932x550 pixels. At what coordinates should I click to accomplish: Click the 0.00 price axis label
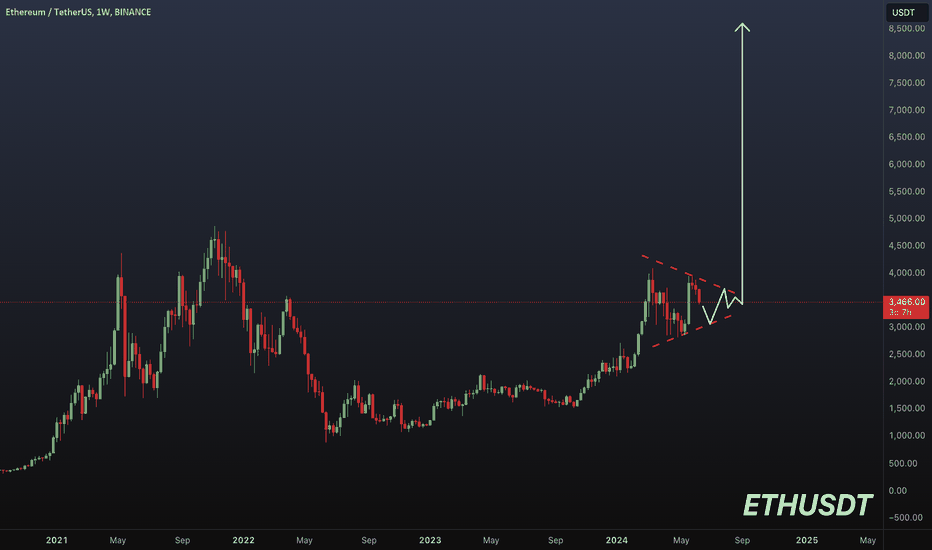898,491
